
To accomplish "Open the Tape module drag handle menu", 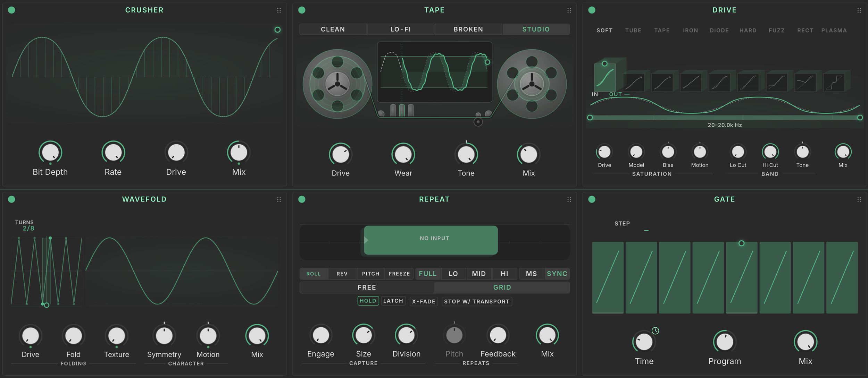I will point(569,10).
